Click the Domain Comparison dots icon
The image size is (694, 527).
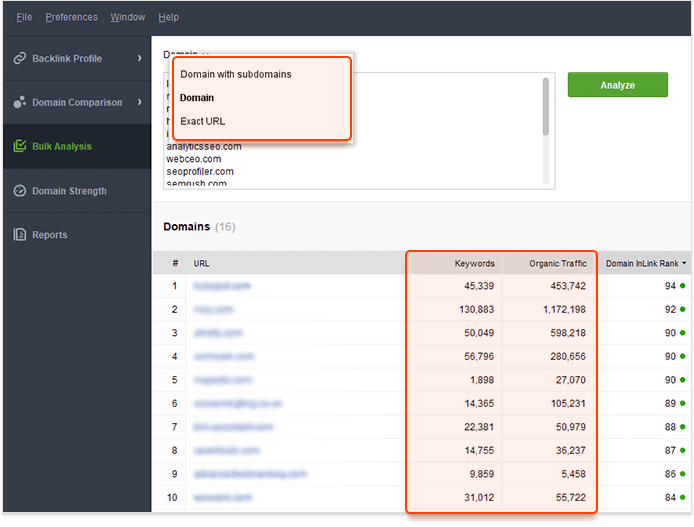click(19, 102)
